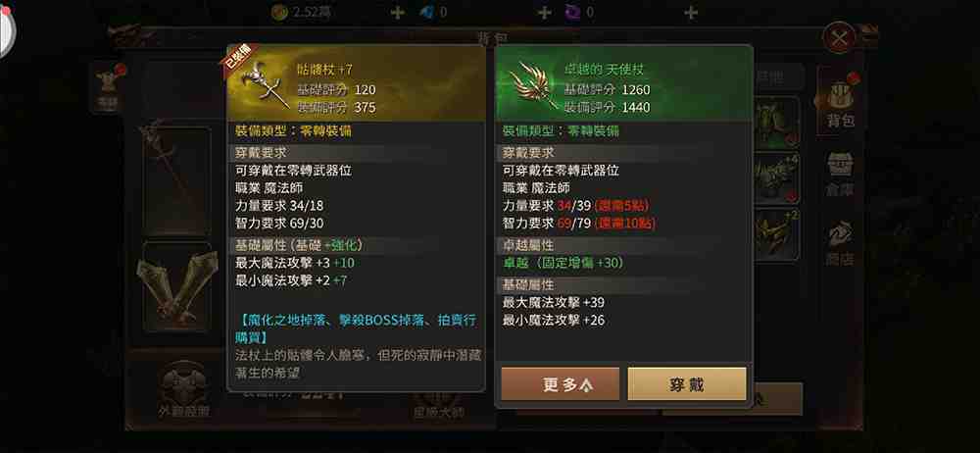
Task: Expand the 更多 more options button
Action: coord(560,383)
